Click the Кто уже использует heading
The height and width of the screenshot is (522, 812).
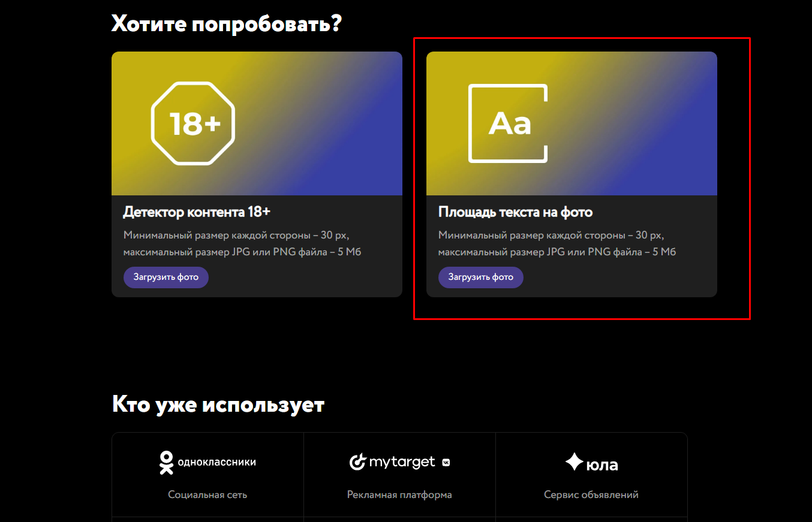[x=218, y=405]
